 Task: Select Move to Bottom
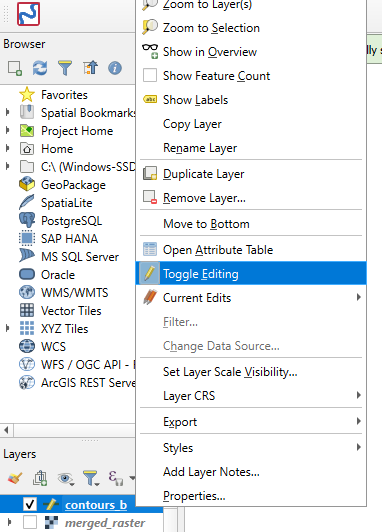click(251, 224)
